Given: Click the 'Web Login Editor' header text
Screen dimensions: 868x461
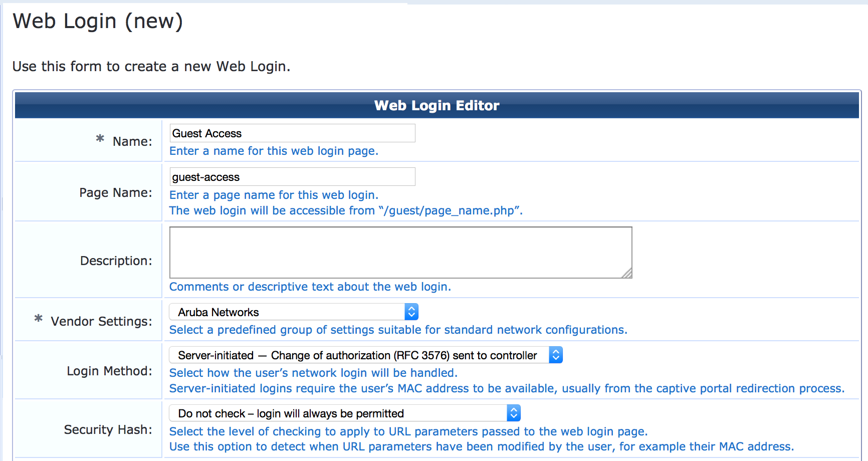Looking at the screenshot, I should pyautogui.click(x=437, y=105).
